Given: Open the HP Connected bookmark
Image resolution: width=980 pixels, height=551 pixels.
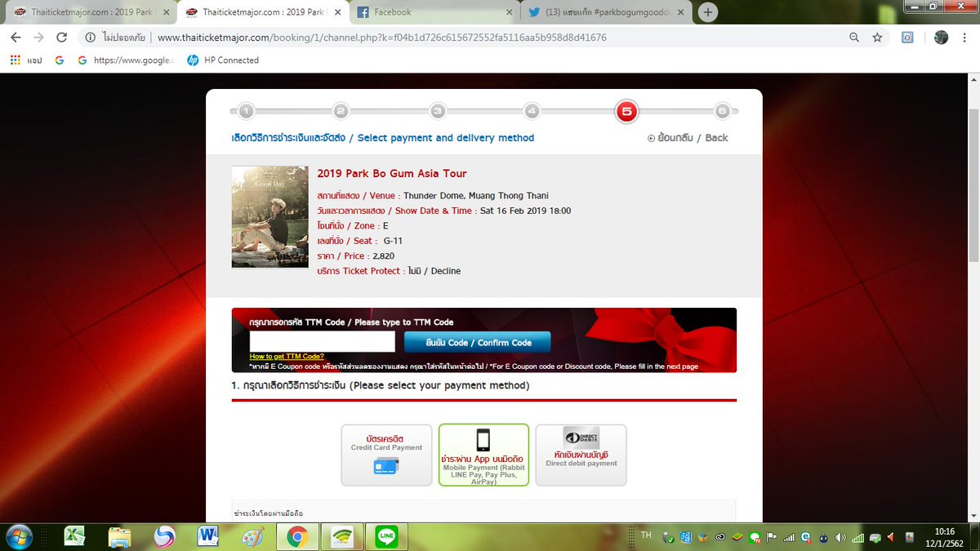Looking at the screenshot, I should pos(222,60).
